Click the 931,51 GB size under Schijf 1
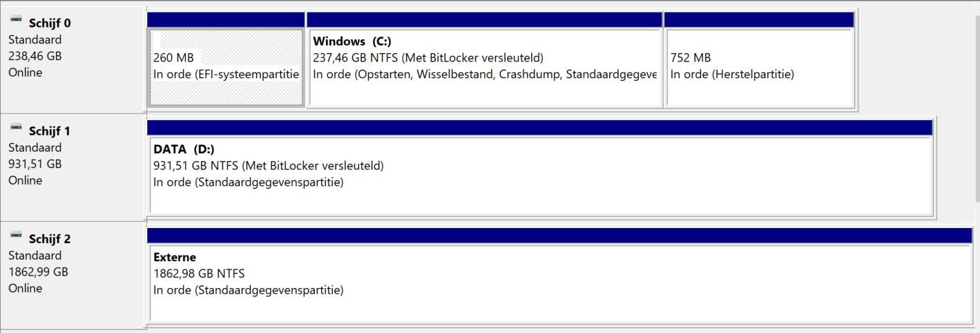This screenshot has height=333, width=980. click(35, 164)
